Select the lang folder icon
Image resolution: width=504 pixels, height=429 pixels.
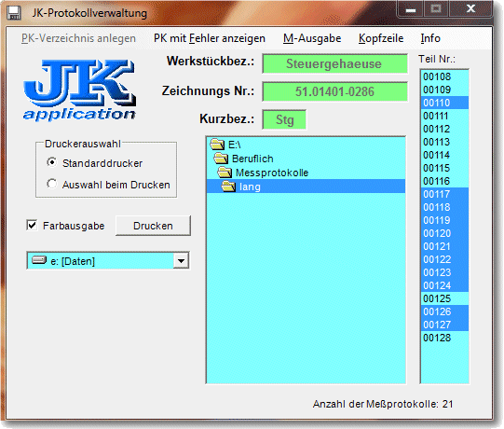click(228, 187)
